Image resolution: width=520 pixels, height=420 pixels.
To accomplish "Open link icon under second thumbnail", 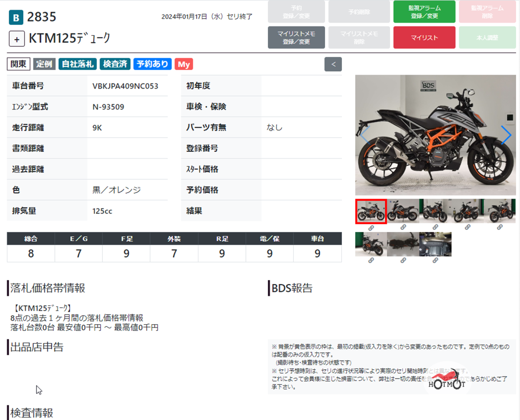I will pos(403,227).
